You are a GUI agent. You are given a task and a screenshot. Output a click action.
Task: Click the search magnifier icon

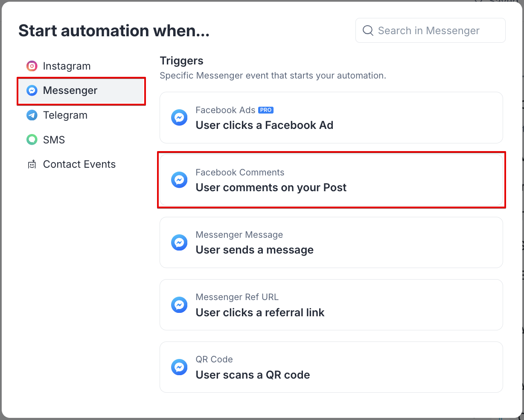pyautogui.click(x=368, y=30)
